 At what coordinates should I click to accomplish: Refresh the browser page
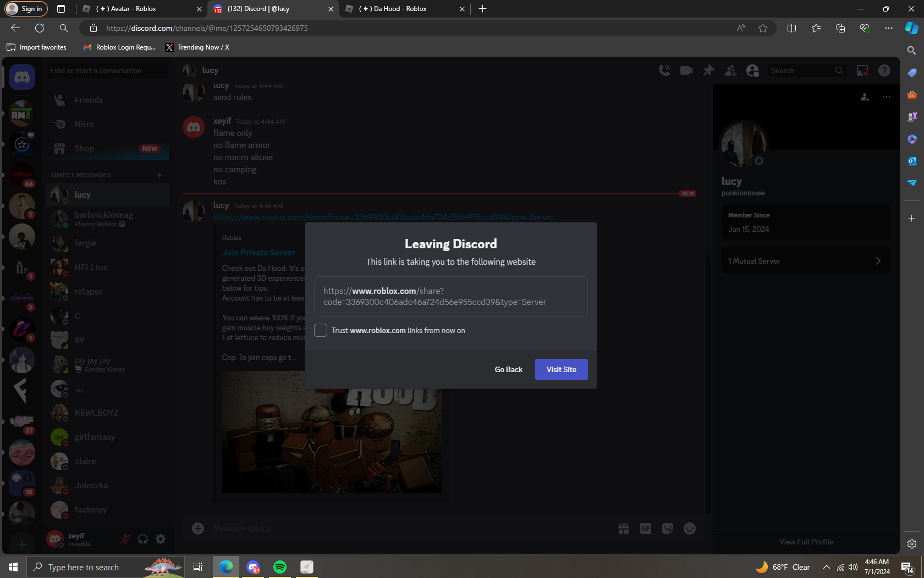(x=40, y=28)
